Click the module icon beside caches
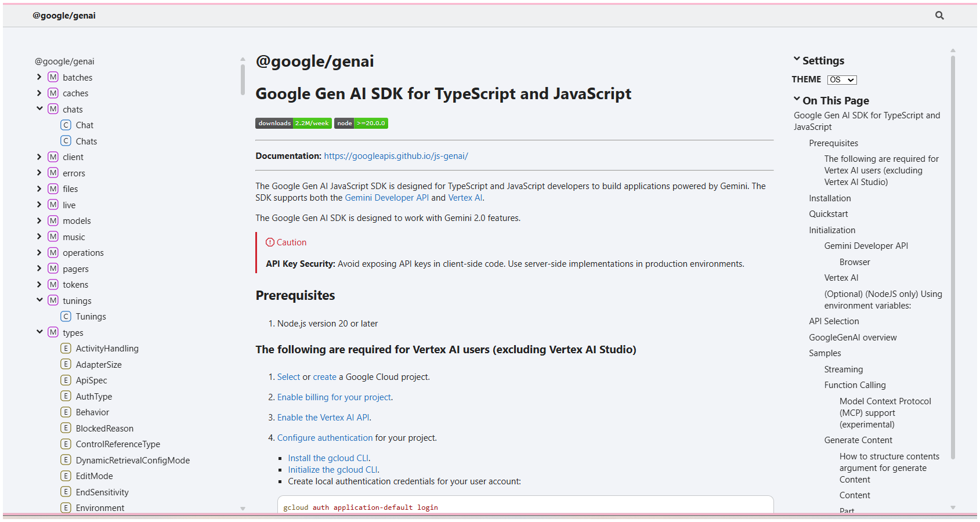The width and height of the screenshot is (980, 522). coord(53,93)
